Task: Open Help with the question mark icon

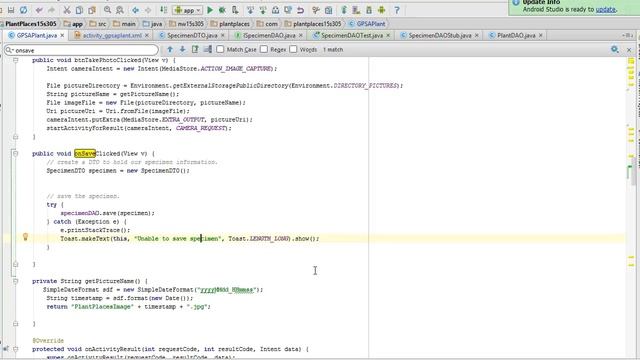Action: click(x=397, y=10)
